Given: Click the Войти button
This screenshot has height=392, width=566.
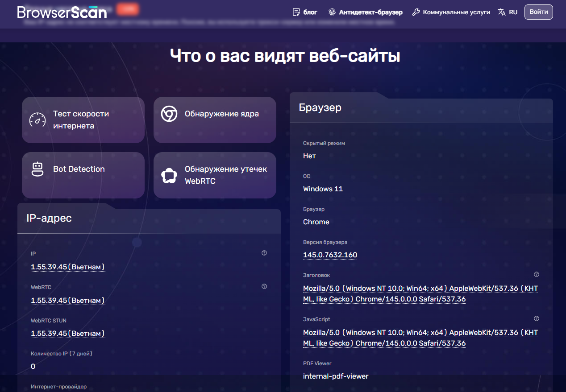Looking at the screenshot, I should [538, 12].
